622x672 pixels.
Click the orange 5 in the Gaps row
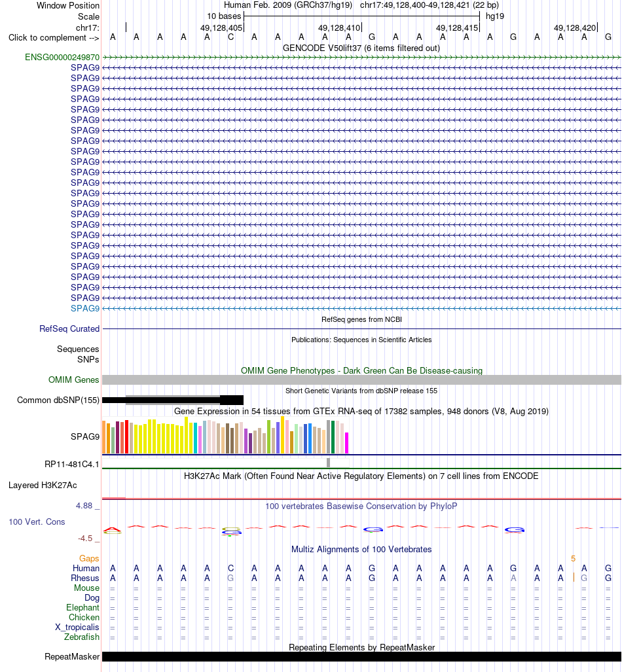tap(573, 558)
